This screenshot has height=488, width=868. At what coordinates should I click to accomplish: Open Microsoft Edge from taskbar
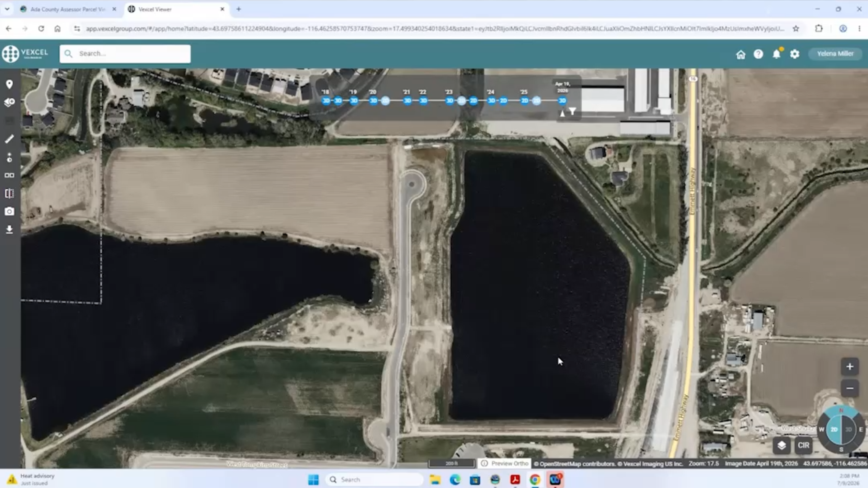tap(455, 479)
